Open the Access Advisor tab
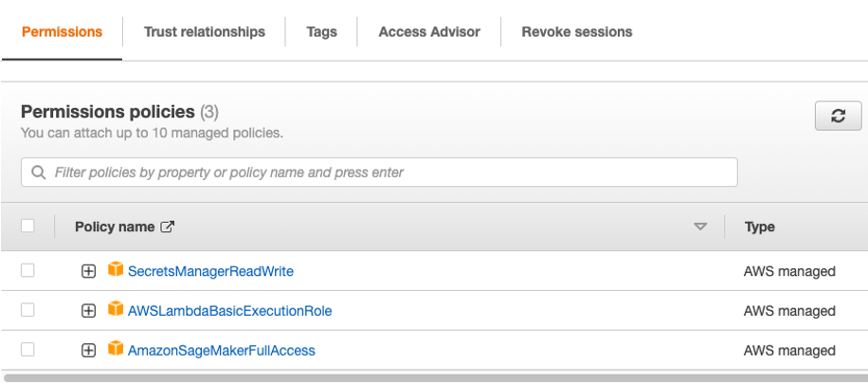 [x=429, y=32]
